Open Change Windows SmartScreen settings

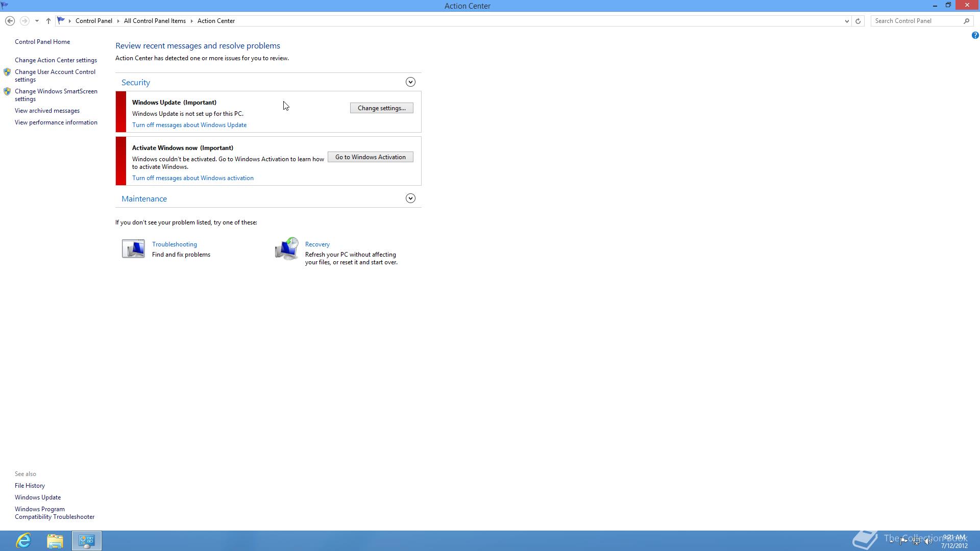pyautogui.click(x=56, y=95)
